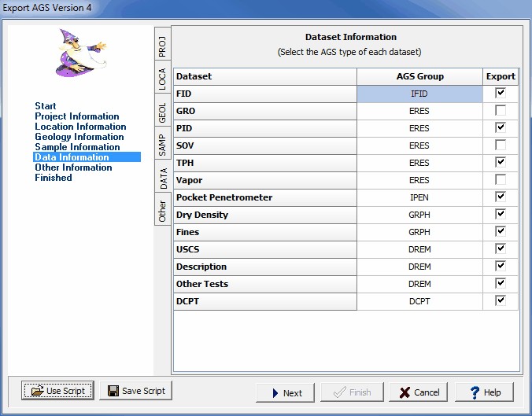Uncheck Export for the FID dataset
The image size is (532, 416).
point(501,94)
